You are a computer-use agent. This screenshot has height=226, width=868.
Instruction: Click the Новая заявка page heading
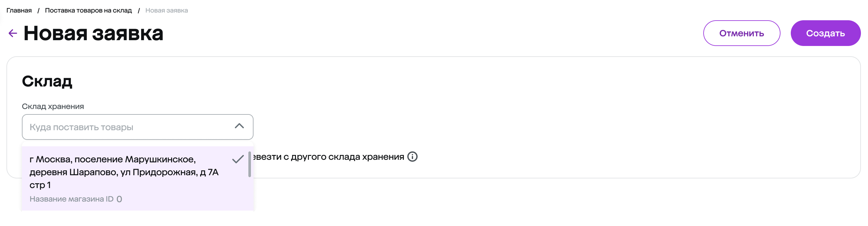click(x=93, y=33)
